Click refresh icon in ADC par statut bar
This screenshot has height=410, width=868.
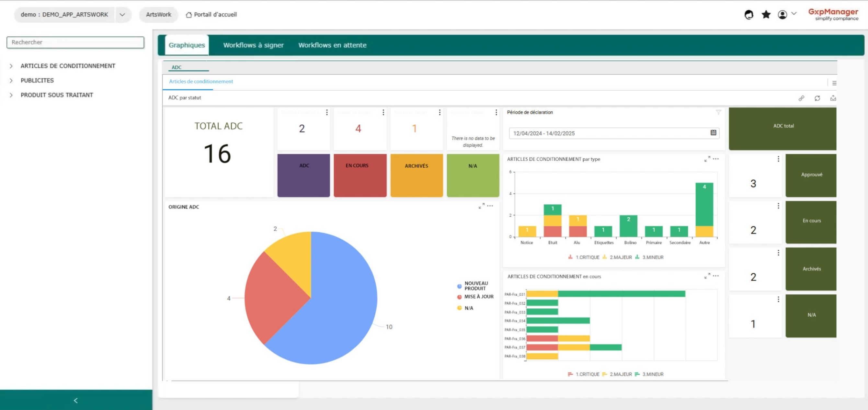click(817, 98)
